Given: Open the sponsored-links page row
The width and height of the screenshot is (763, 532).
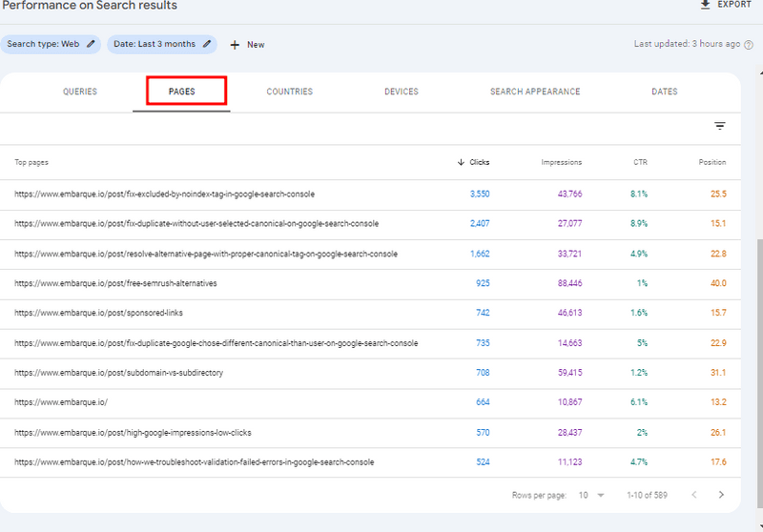Looking at the screenshot, I should click(370, 314).
